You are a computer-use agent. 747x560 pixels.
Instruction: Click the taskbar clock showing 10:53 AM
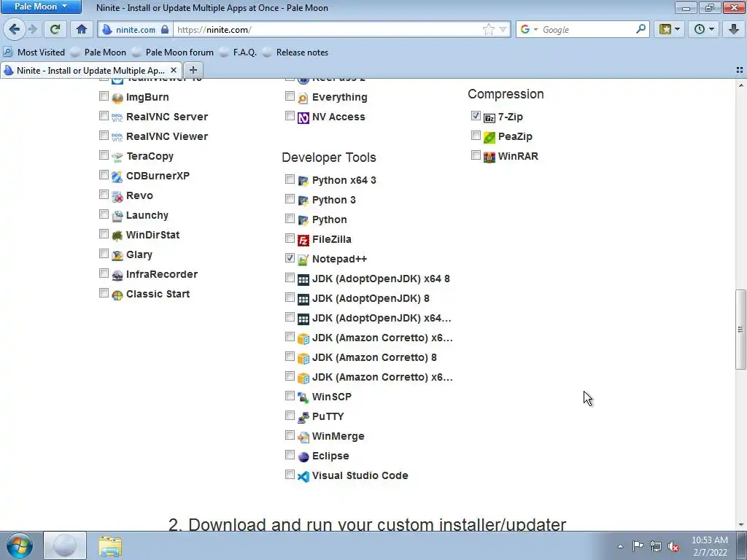(709, 546)
